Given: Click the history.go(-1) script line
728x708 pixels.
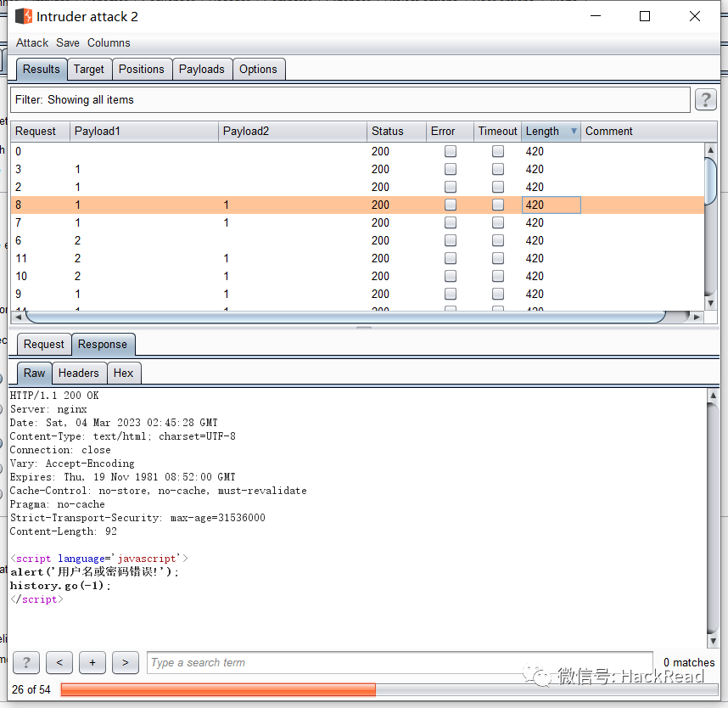Looking at the screenshot, I should pyautogui.click(x=60, y=586).
